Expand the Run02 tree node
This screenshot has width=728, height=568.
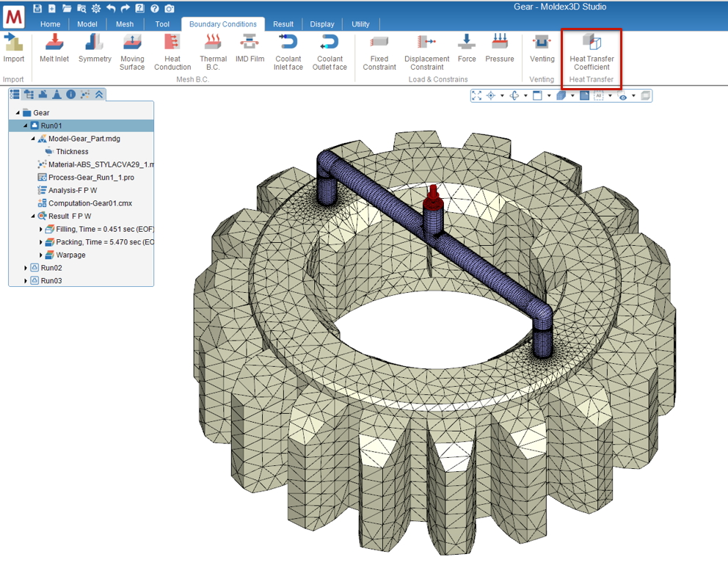26,268
